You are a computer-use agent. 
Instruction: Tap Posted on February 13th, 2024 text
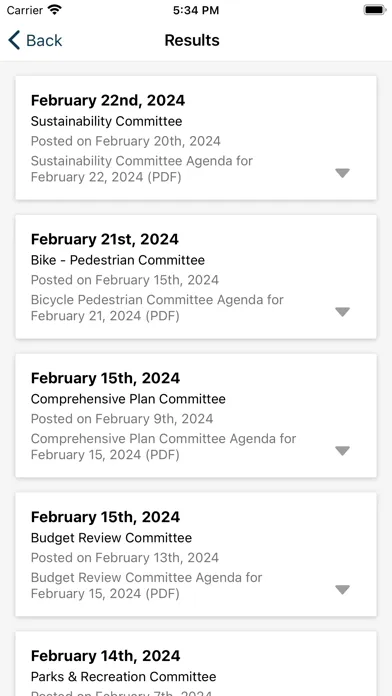tap(125, 558)
